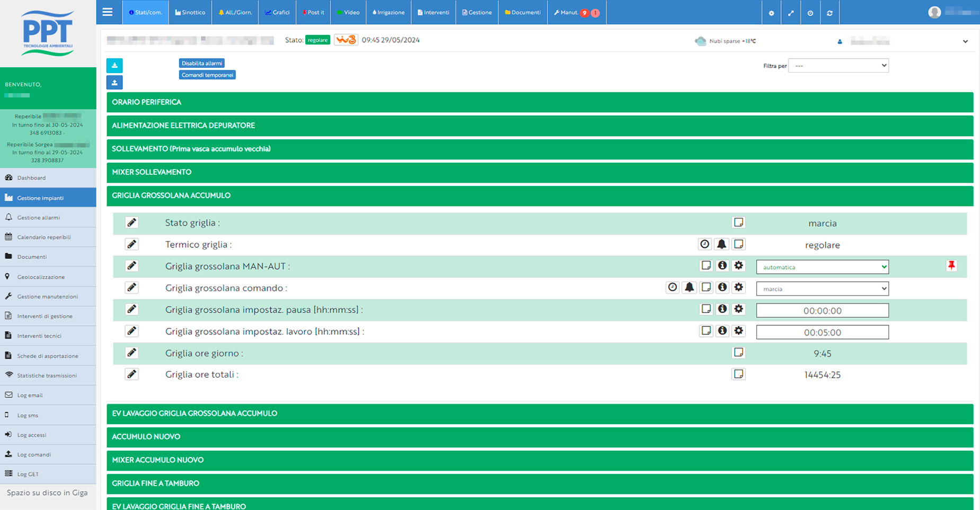Open note icon for Stato griglia
The width and height of the screenshot is (980, 510).
pyautogui.click(x=738, y=222)
